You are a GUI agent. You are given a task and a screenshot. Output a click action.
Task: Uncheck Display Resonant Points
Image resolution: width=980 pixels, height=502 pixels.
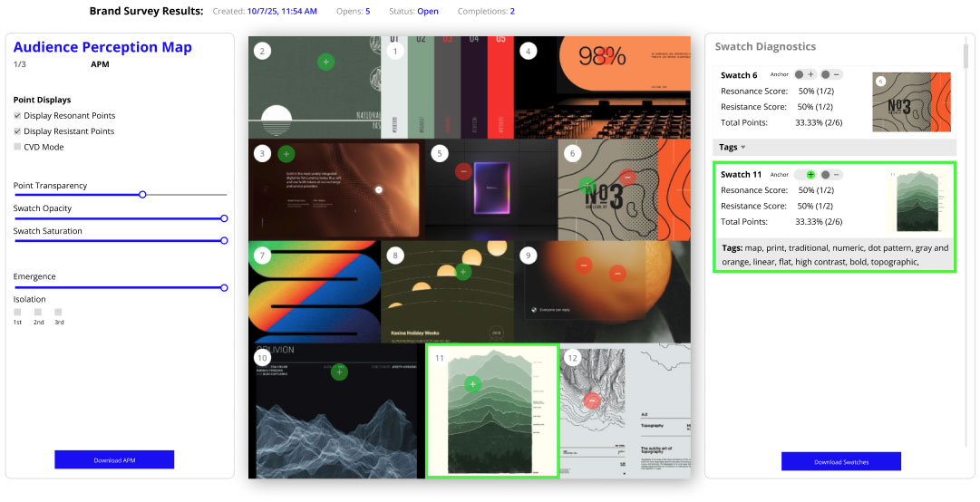pos(17,116)
